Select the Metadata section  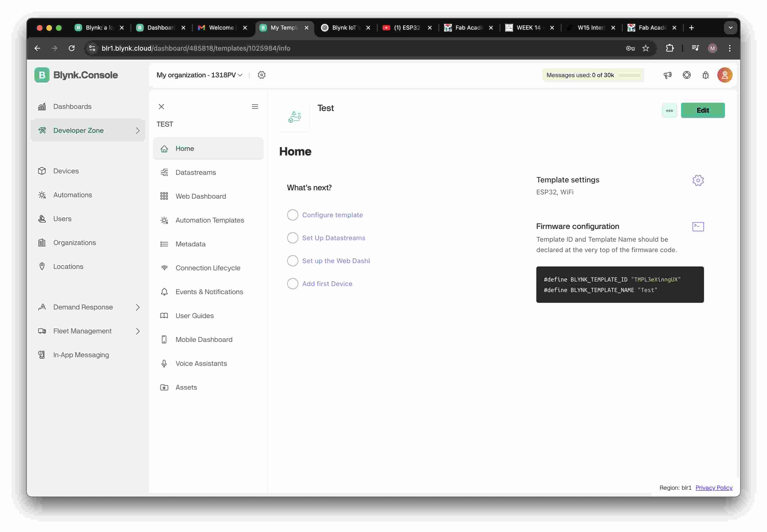[208, 244]
